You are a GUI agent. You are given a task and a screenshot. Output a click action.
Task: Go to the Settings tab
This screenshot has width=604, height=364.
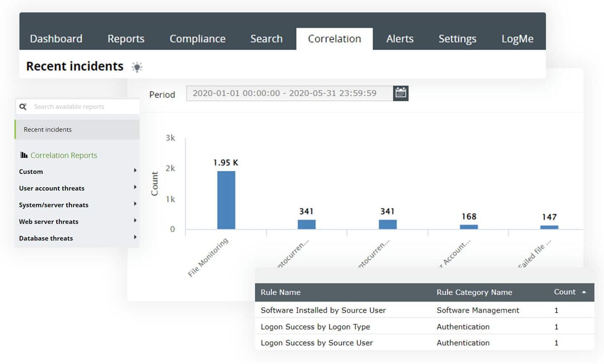point(457,38)
